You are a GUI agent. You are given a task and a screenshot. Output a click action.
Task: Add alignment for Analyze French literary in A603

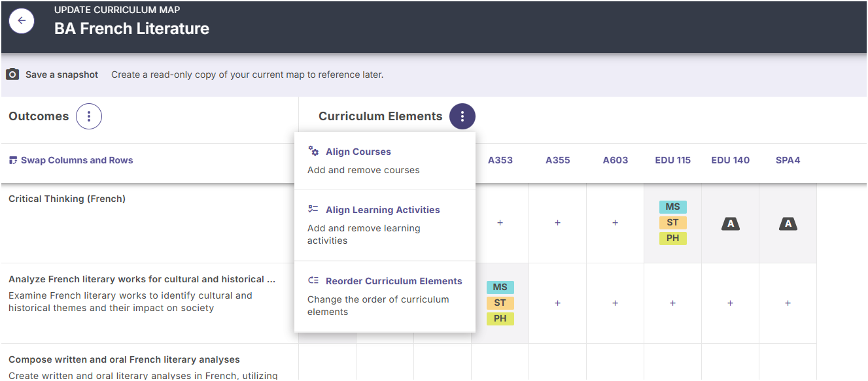coord(616,303)
